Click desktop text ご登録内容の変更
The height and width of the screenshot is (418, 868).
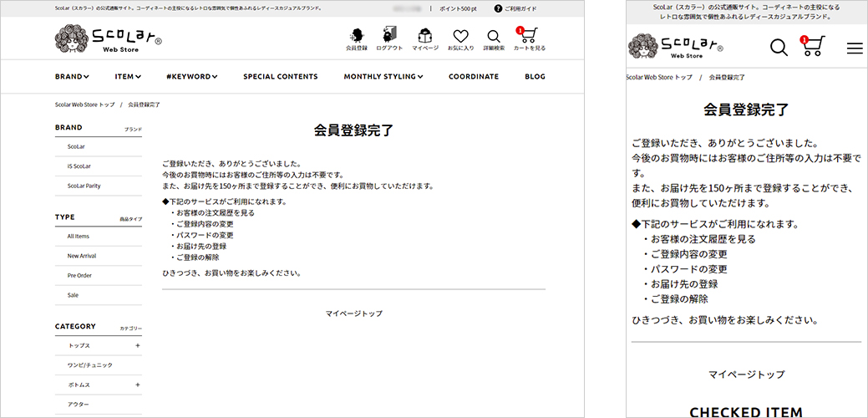pos(205,224)
